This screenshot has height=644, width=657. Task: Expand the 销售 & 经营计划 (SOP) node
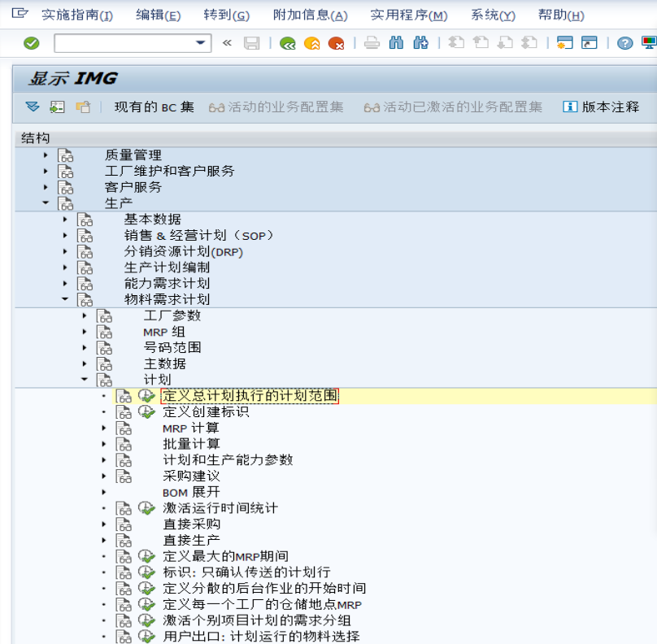(x=65, y=236)
